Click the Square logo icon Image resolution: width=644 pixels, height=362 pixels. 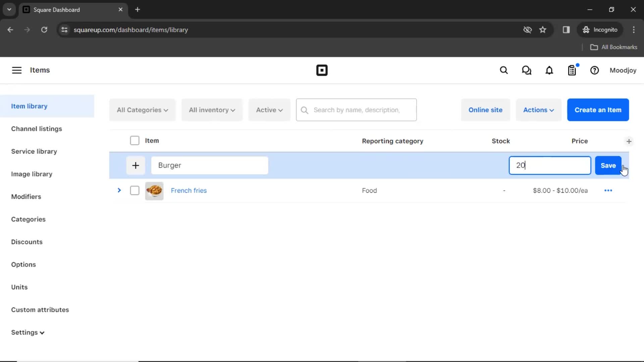(x=322, y=70)
